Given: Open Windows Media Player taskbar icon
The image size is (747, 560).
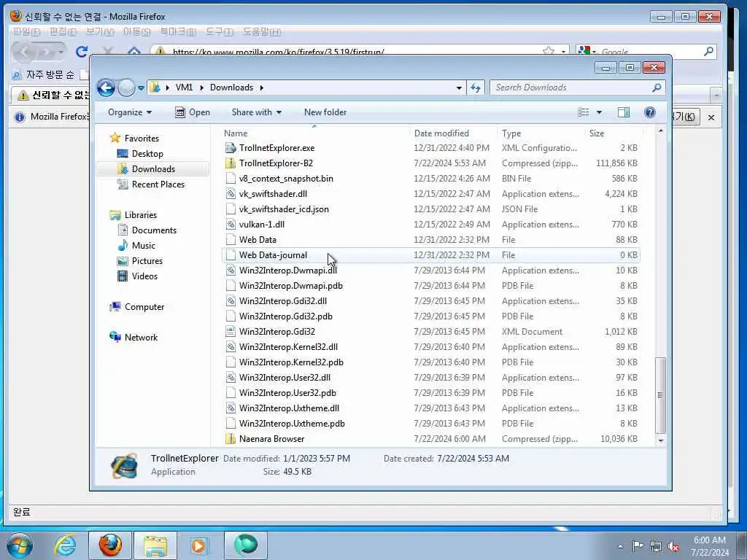Looking at the screenshot, I should click(x=200, y=545).
